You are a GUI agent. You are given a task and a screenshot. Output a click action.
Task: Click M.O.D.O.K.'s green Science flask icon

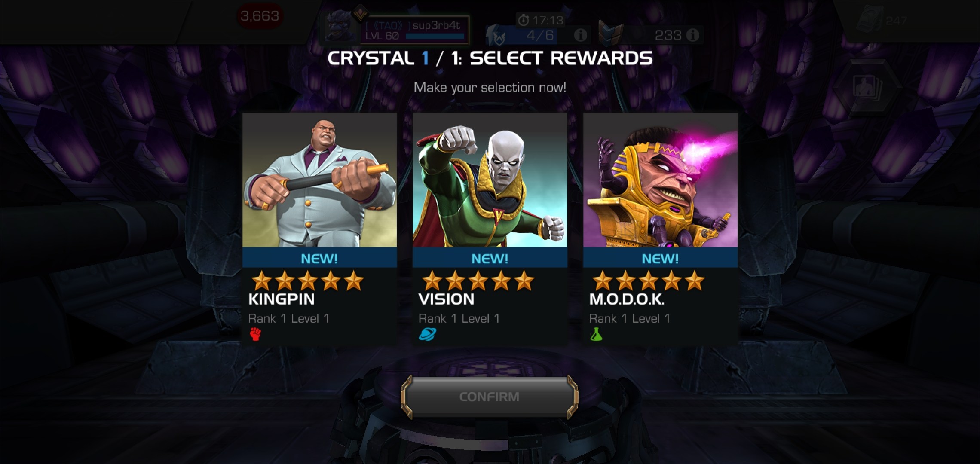click(x=596, y=334)
